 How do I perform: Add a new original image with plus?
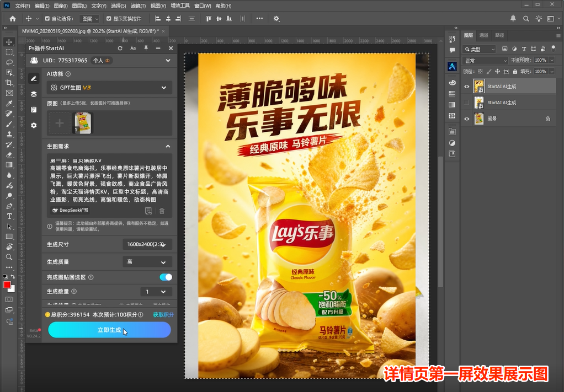point(60,123)
